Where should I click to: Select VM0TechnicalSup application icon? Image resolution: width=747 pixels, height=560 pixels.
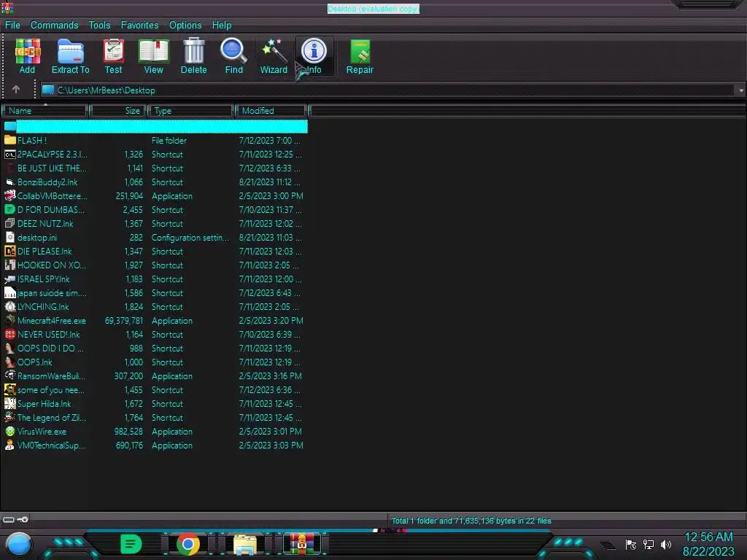coord(10,446)
